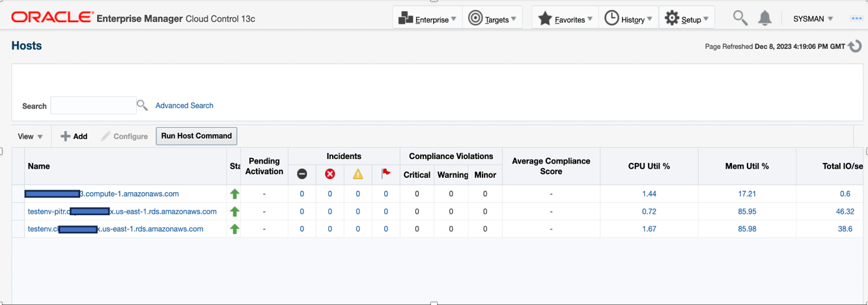
Task: Open the Setup menu
Action: click(686, 18)
